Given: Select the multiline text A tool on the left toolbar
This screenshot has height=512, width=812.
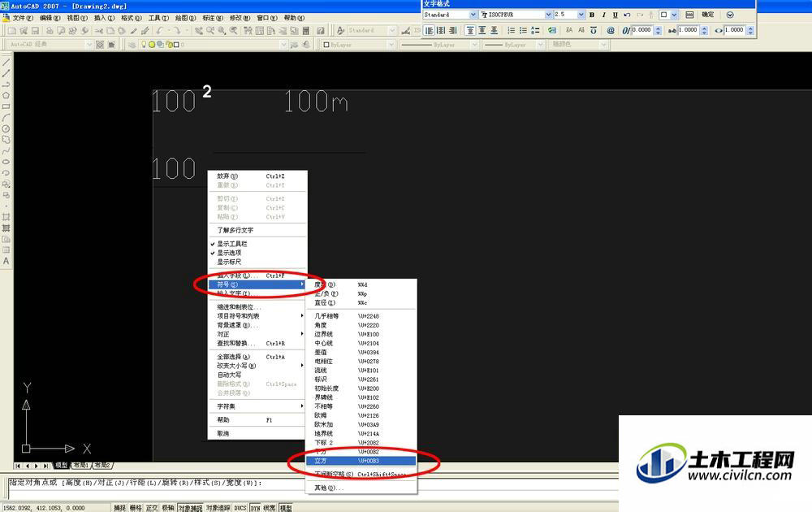Looking at the screenshot, I should point(6,261).
